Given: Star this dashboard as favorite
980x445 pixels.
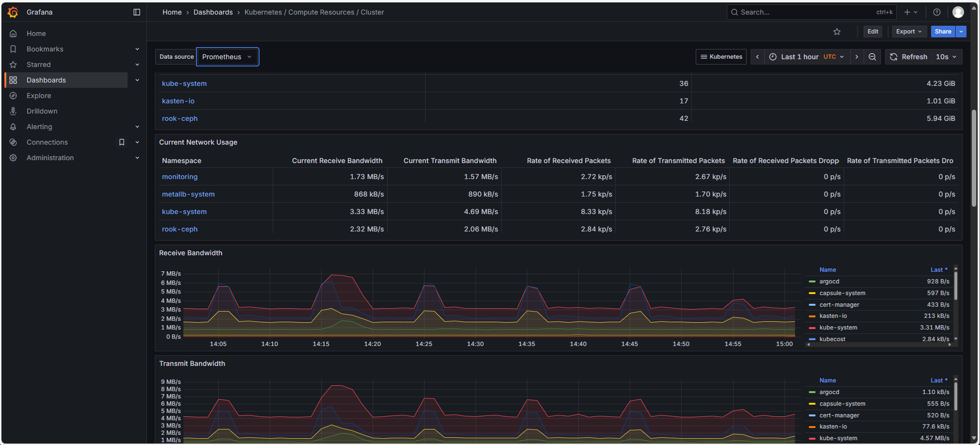Looking at the screenshot, I should tap(837, 32).
